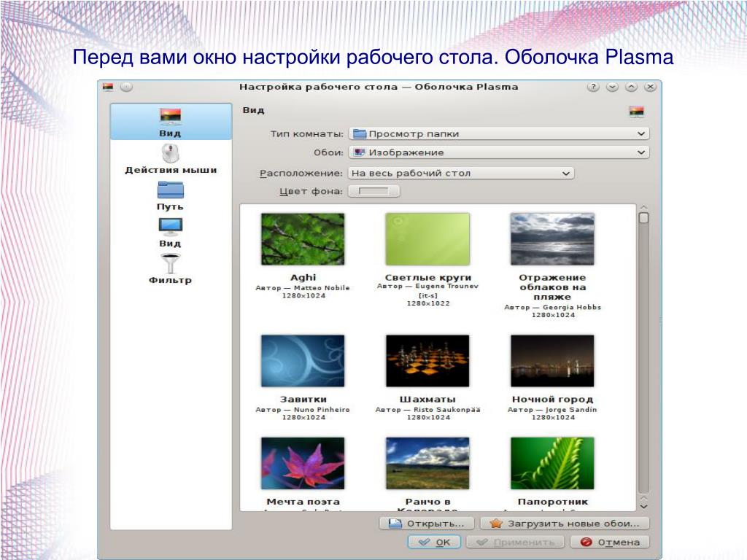Viewport: 747px width, 560px height.
Task: Click the 'Отмена' cancel button
Action: click(610, 542)
